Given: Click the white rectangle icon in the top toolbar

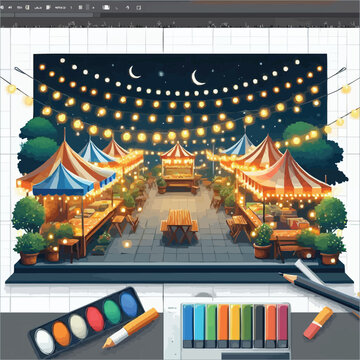Looking at the screenshot, I should coord(107,7).
